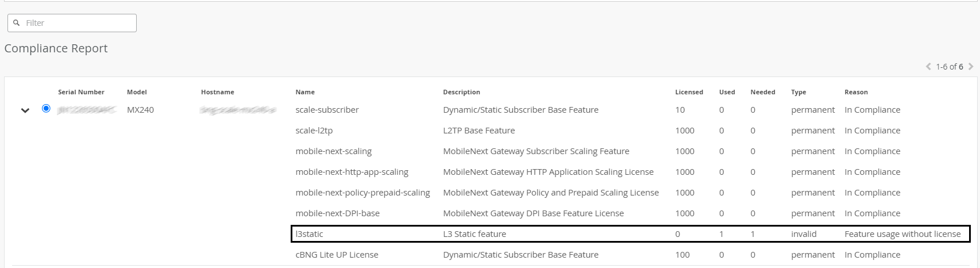Click mobile-next-http-app-scaling license name
The image size is (980, 268).
352,172
